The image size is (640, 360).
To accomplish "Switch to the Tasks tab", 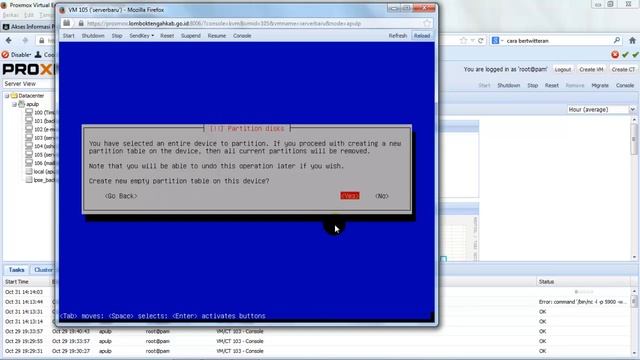I will (x=16, y=270).
